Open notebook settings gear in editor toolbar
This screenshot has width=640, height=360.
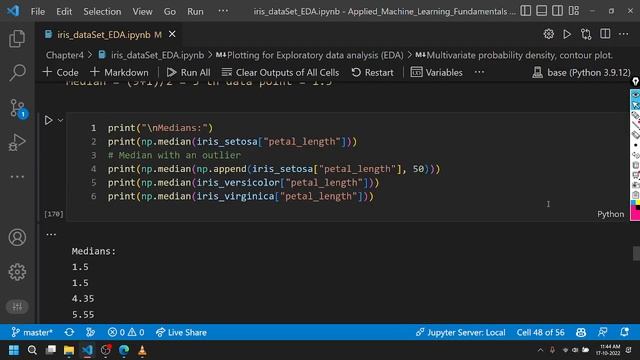click(549, 34)
